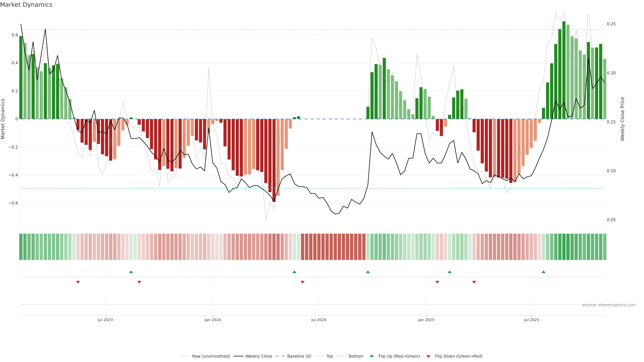Click the Jul 2025 x-axis label

(532, 320)
